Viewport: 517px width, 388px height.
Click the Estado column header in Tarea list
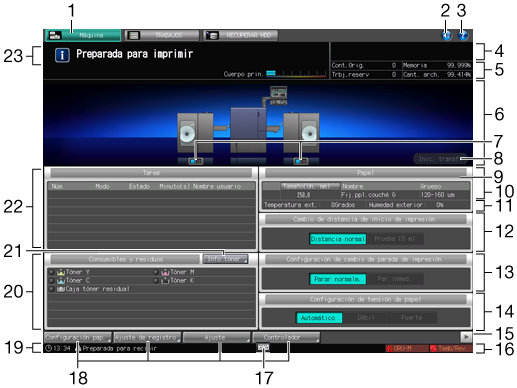(139, 186)
